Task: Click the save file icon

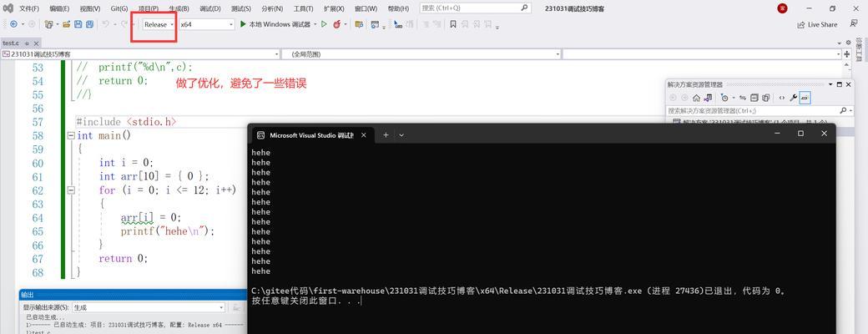Action: click(78, 24)
